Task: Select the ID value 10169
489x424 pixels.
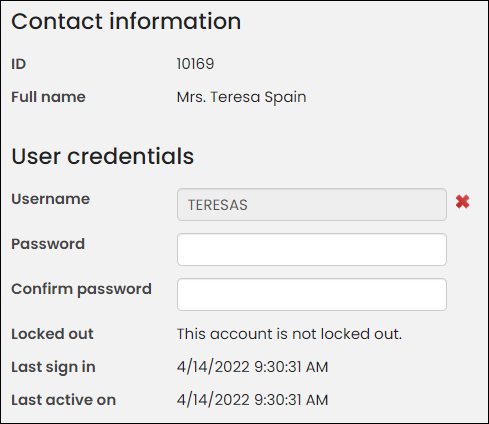Action: [x=195, y=64]
